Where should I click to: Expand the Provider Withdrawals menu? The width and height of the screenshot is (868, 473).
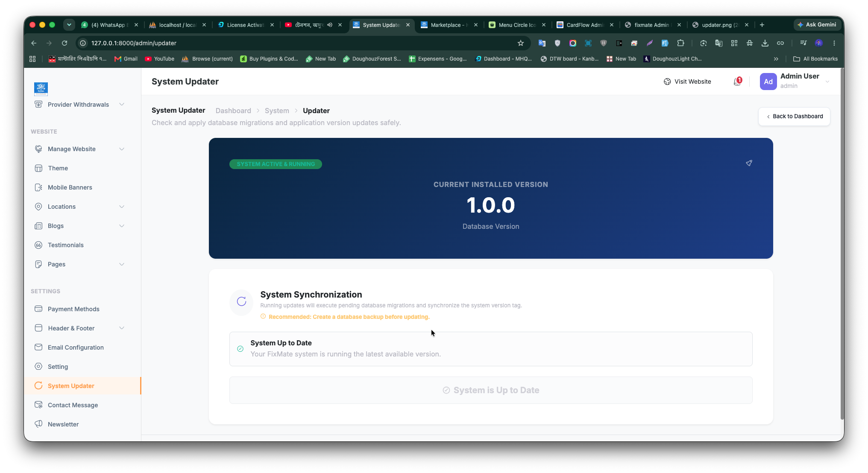coord(122,105)
